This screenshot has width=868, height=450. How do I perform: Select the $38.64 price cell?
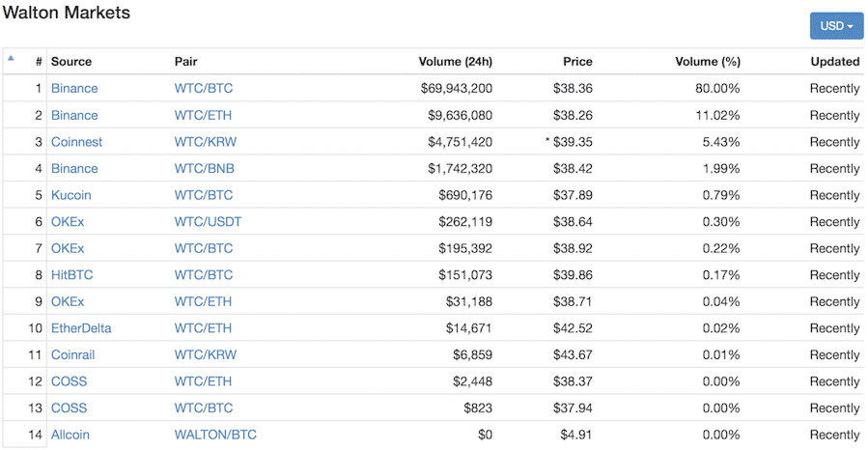[573, 222]
